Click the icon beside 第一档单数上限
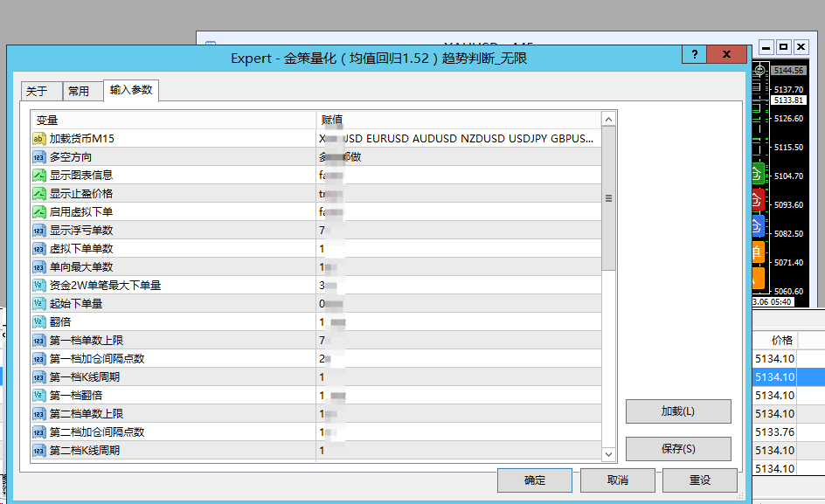The height and width of the screenshot is (504, 825). (x=39, y=341)
